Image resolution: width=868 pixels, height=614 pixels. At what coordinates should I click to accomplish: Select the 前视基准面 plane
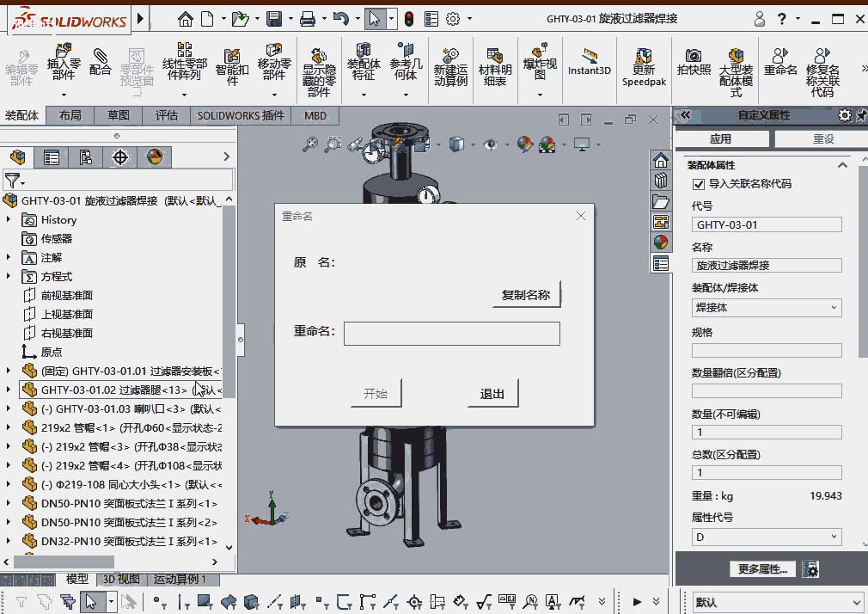pyautogui.click(x=58, y=295)
